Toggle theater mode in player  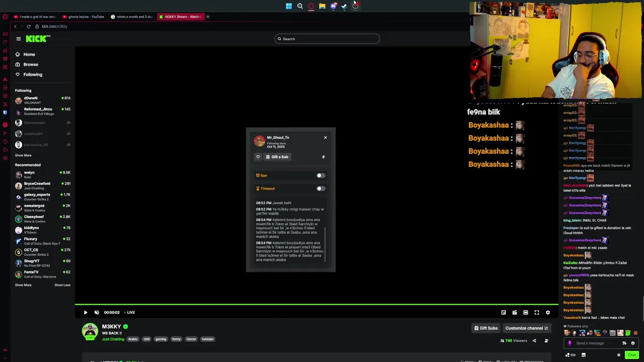[x=525, y=312]
